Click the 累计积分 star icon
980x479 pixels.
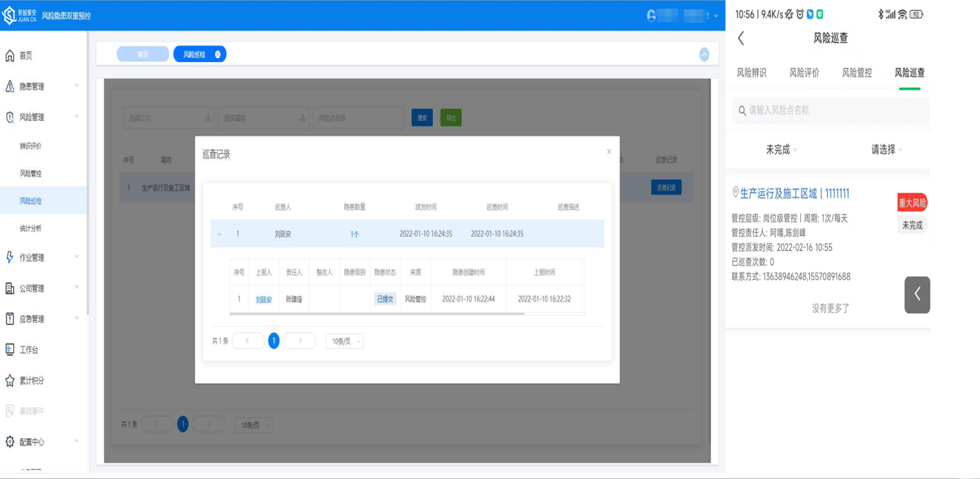click(x=10, y=381)
